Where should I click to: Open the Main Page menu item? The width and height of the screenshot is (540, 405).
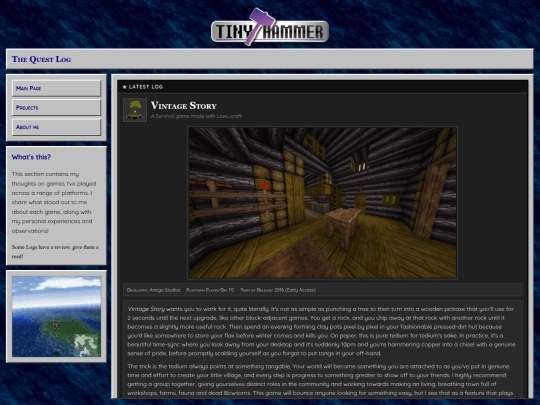[56, 88]
